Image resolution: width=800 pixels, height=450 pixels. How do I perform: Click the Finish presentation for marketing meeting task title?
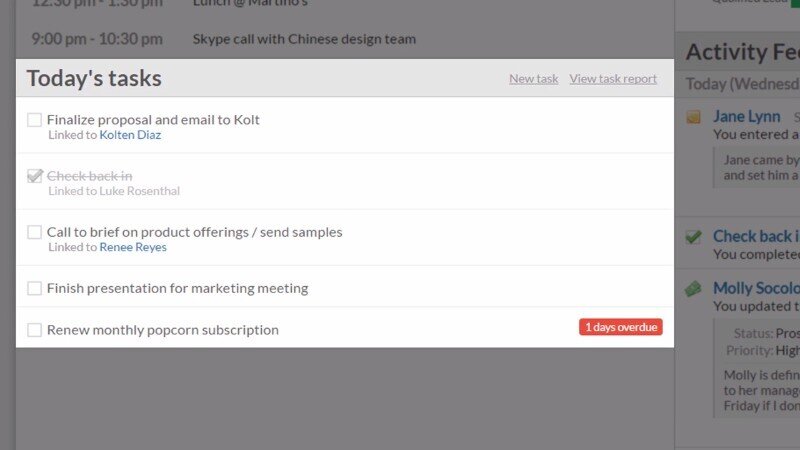pos(177,288)
